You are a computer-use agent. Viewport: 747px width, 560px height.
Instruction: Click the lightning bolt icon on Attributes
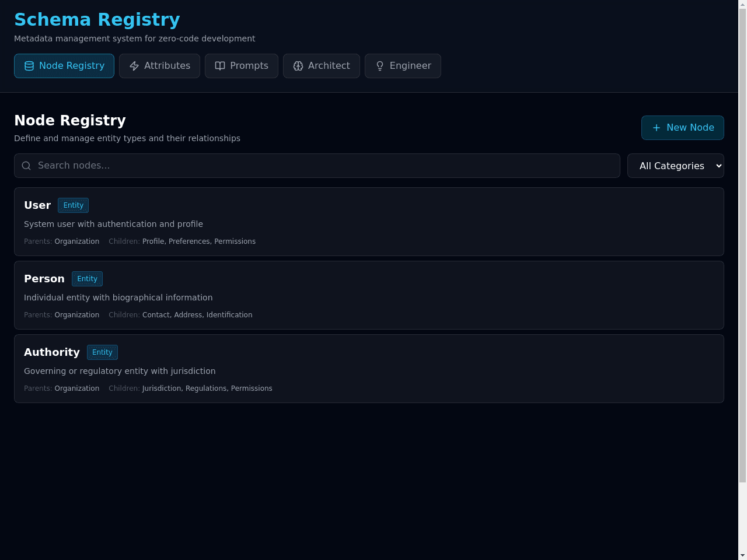(x=134, y=66)
